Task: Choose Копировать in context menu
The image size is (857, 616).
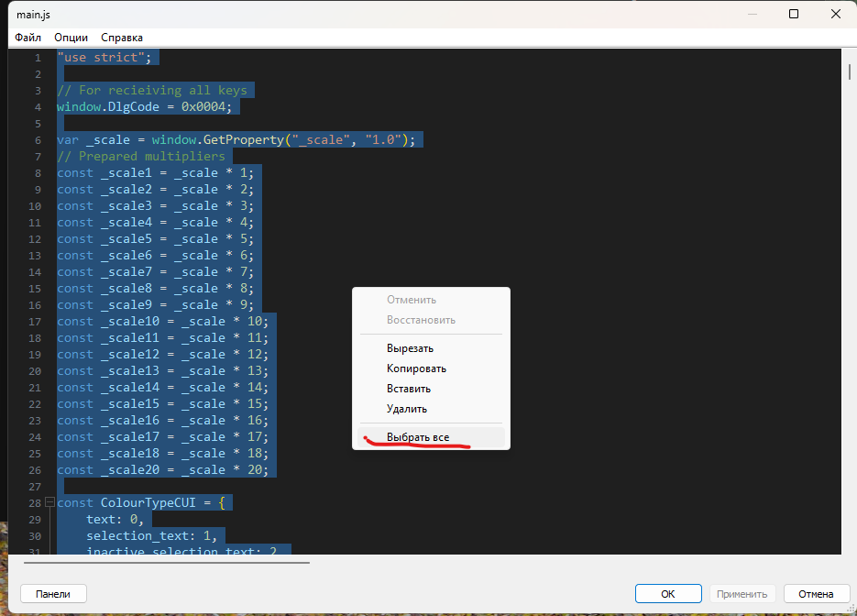Action: tap(431, 368)
